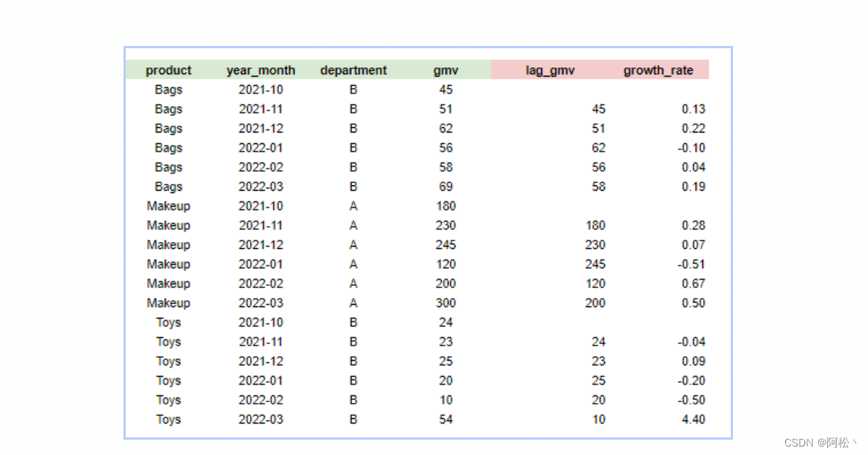Image resolution: width=868 pixels, height=455 pixels.
Task: Select growth_rate value 0.50
Action: (694, 303)
